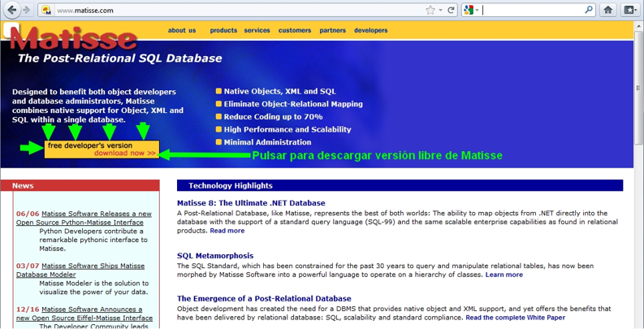Screen dimensions: 644x329
Task: Bookmark this page with the star icon
Action: pyautogui.click(x=430, y=11)
